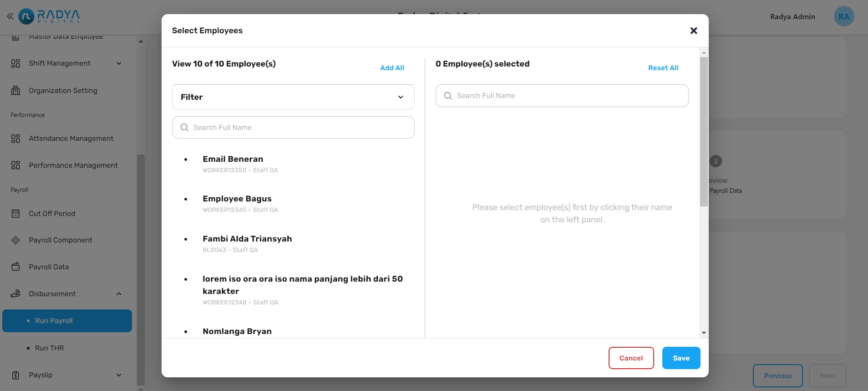Click the Organization Setting building icon
The height and width of the screenshot is (391, 868).
click(15, 90)
